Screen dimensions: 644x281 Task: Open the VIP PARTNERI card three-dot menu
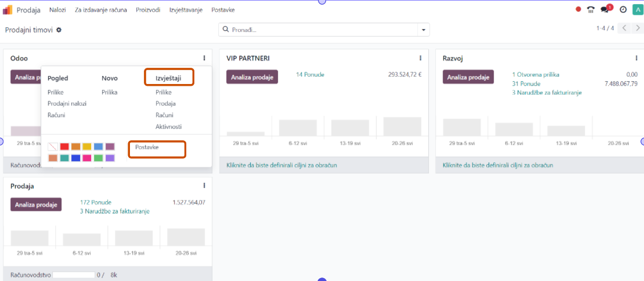click(420, 58)
